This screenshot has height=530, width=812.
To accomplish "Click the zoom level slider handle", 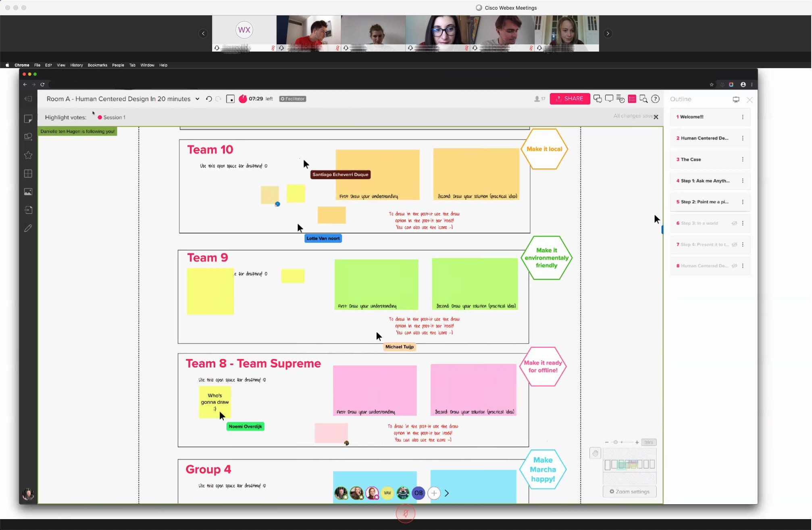I will click(616, 442).
